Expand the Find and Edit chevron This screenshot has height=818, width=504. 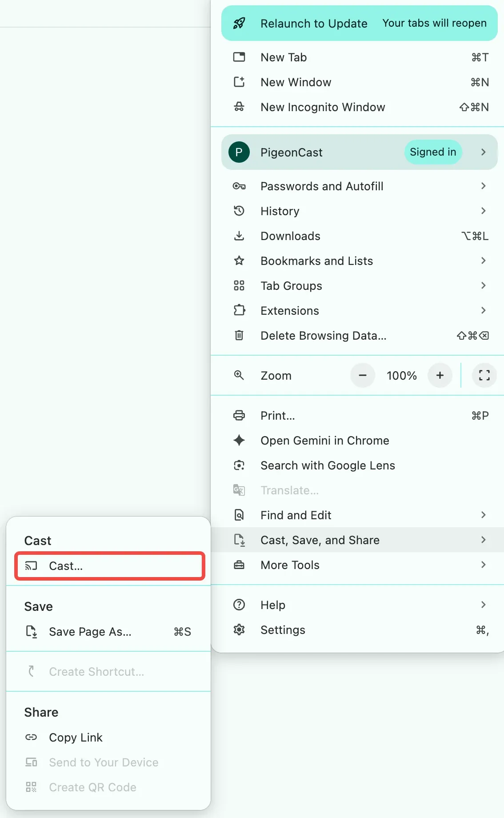click(x=484, y=515)
